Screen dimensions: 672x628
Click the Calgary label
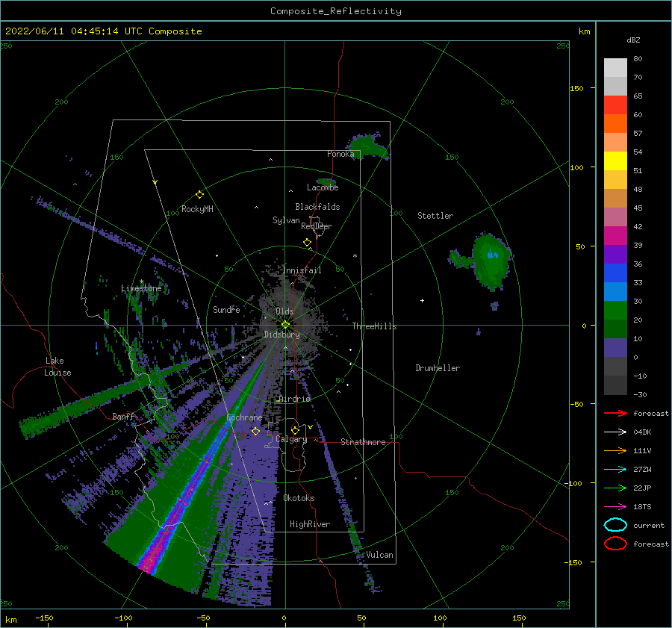coord(291,439)
